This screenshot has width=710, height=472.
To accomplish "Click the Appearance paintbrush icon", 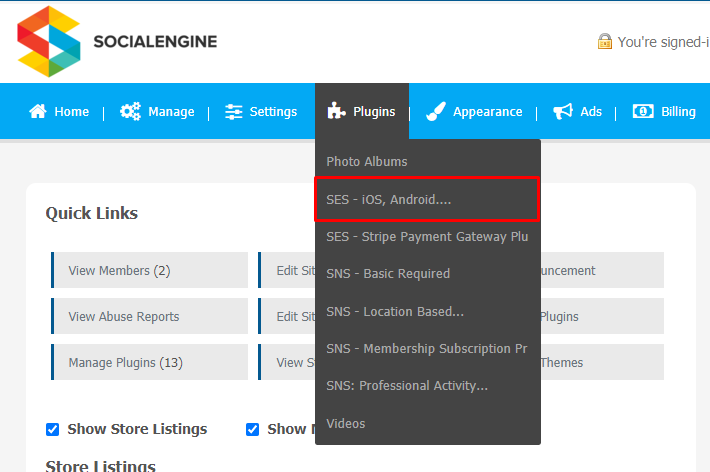I will click(436, 111).
